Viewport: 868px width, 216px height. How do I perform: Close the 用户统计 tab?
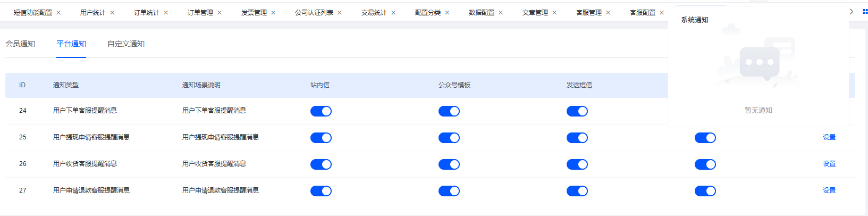112,13
